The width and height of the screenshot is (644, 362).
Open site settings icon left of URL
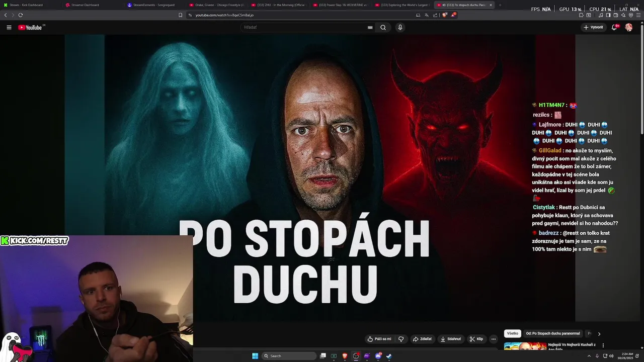190,15
